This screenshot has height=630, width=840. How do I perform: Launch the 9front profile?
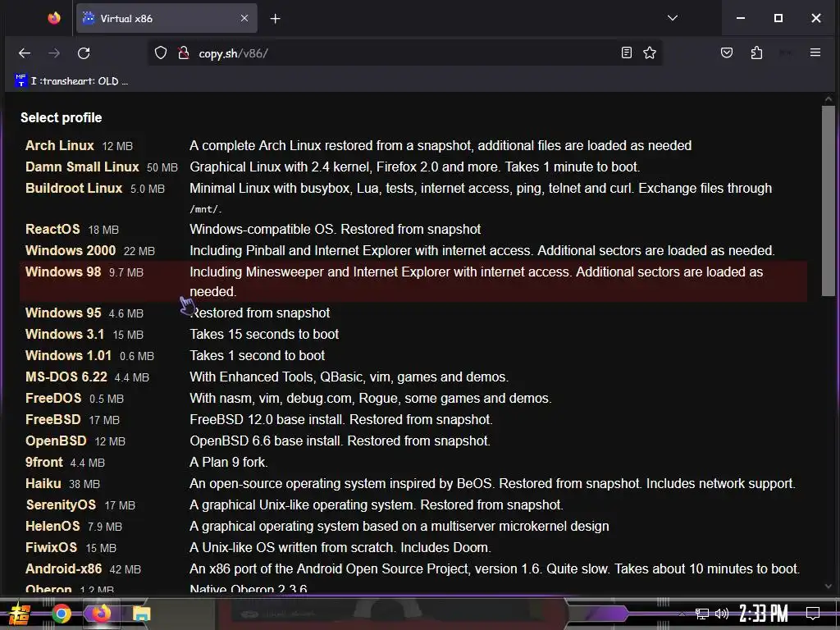pyautogui.click(x=44, y=463)
